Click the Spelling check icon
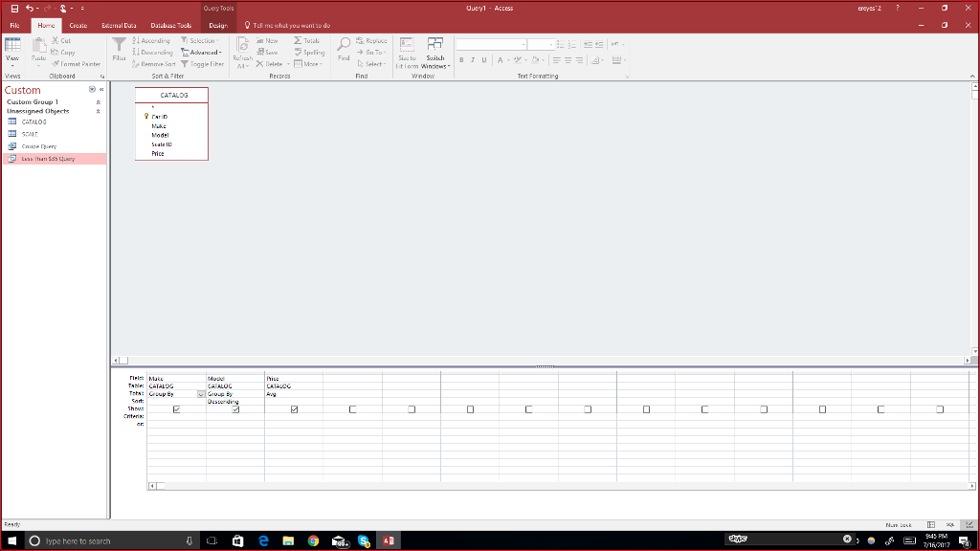Screen dimensions: 980x551 pos(300,53)
